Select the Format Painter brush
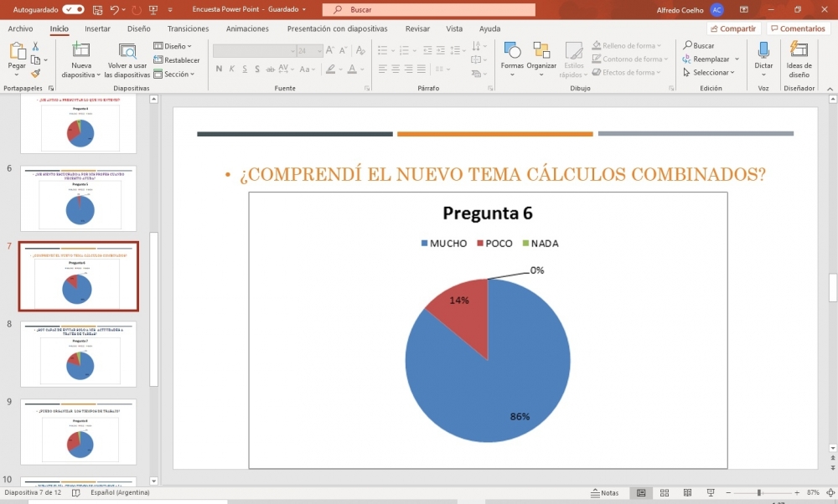 tap(36, 73)
